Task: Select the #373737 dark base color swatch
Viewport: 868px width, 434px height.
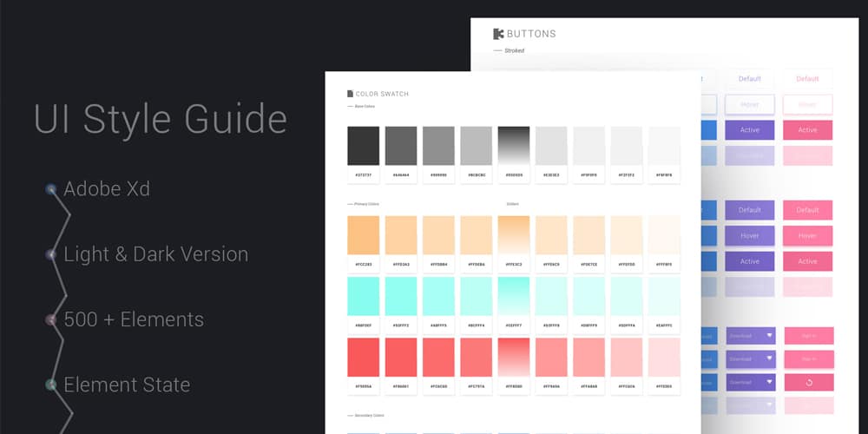Action: pos(363,146)
